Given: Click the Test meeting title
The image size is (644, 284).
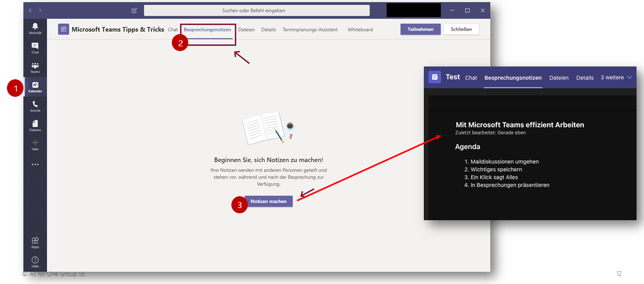Looking at the screenshot, I should click(453, 77).
